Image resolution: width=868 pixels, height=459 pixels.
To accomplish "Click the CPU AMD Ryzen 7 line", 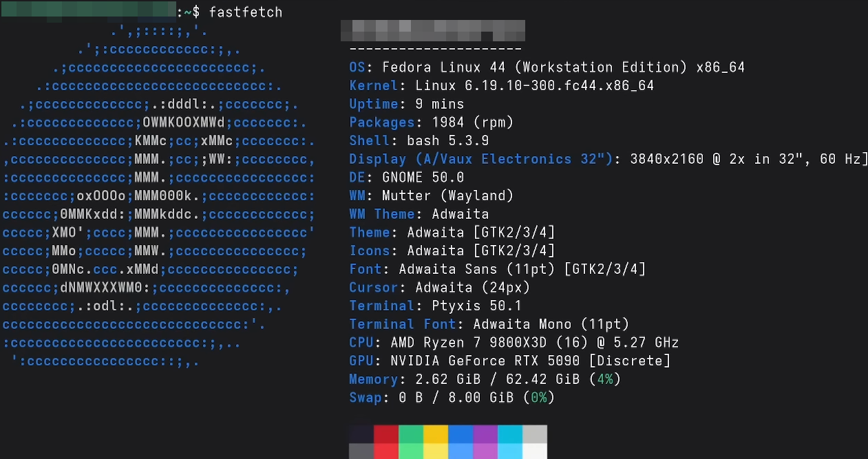I will coord(514,343).
